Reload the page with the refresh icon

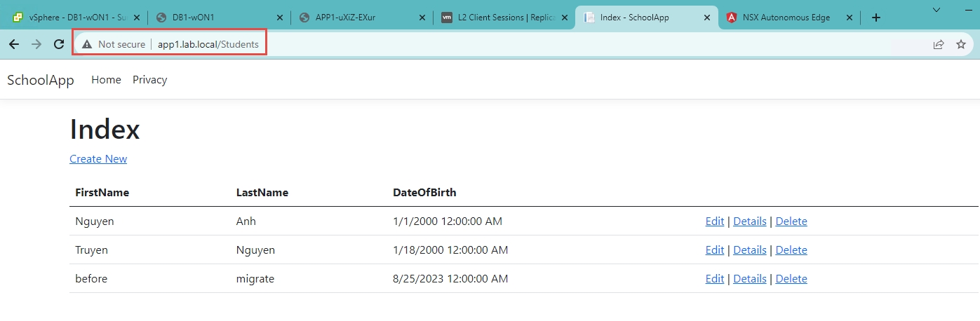tap(59, 44)
